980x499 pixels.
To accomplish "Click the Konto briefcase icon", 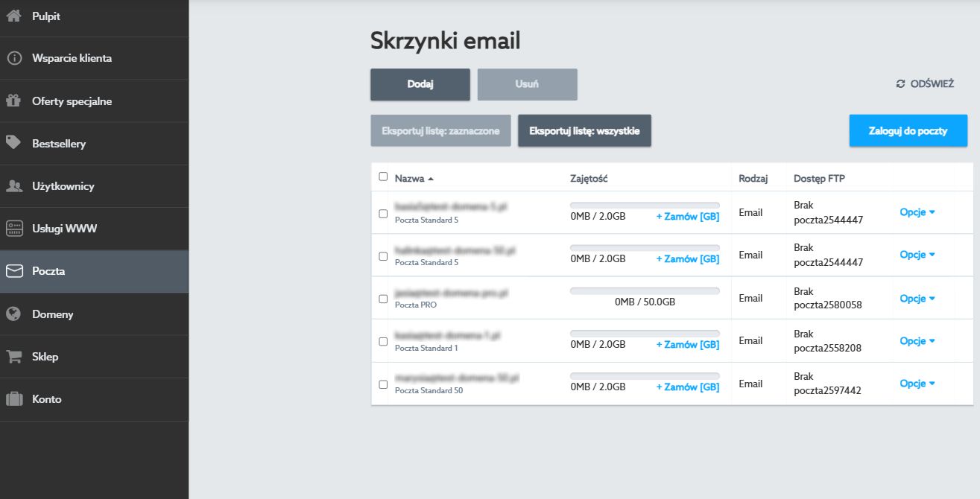I will click(13, 399).
